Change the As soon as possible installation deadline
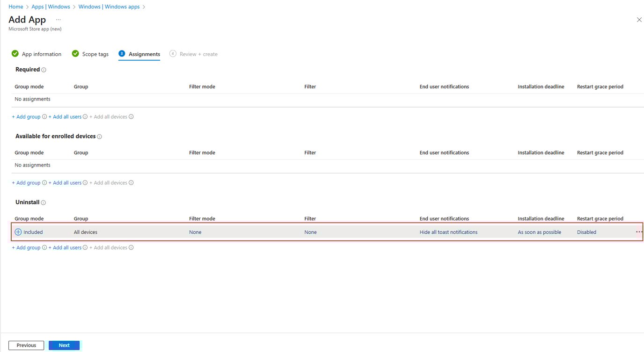This screenshot has height=352, width=644. pyautogui.click(x=539, y=232)
